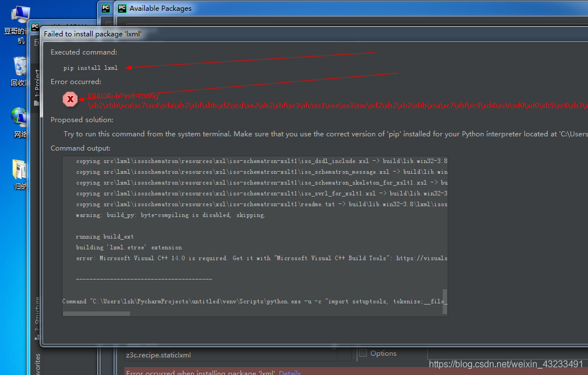Image resolution: width=588 pixels, height=375 pixels.
Task: Click the command output vertical scrollbar
Action: click(445, 302)
